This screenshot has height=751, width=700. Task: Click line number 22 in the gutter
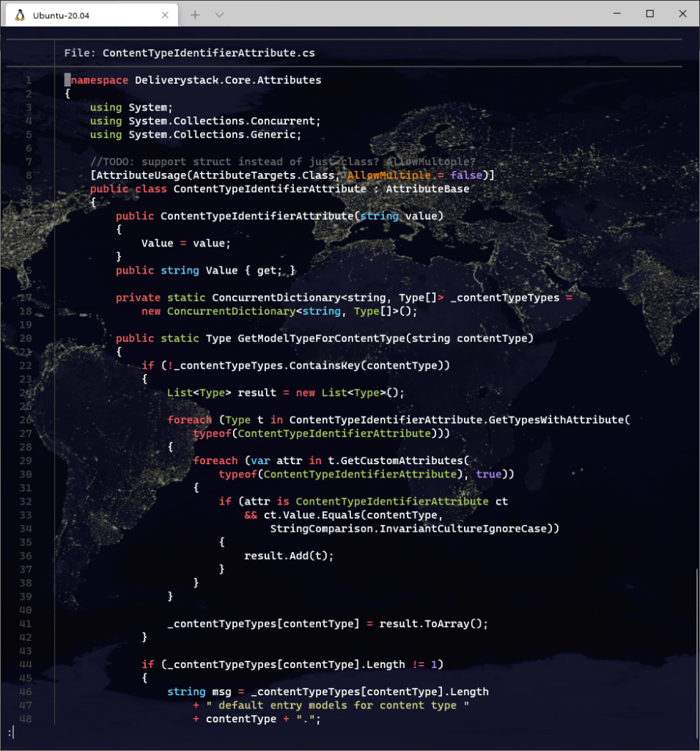(x=26, y=365)
